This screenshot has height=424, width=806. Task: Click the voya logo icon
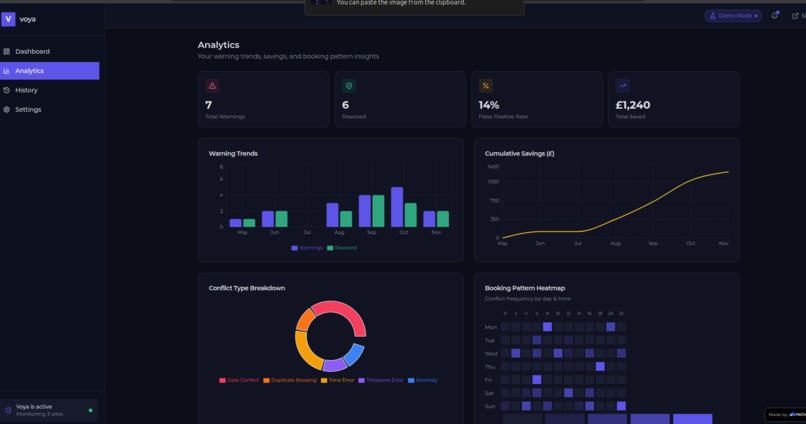[x=8, y=19]
